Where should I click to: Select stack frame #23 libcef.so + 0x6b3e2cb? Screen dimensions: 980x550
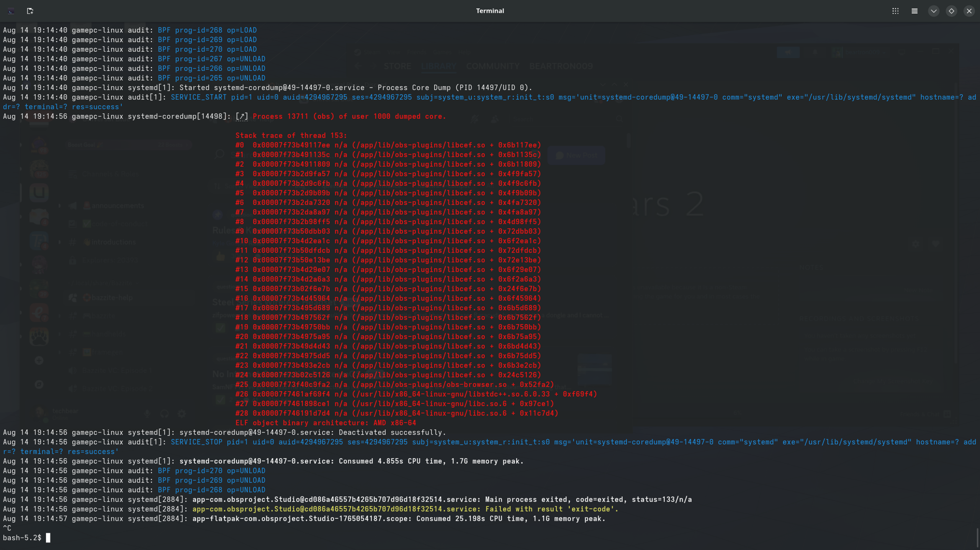[388, 365]
